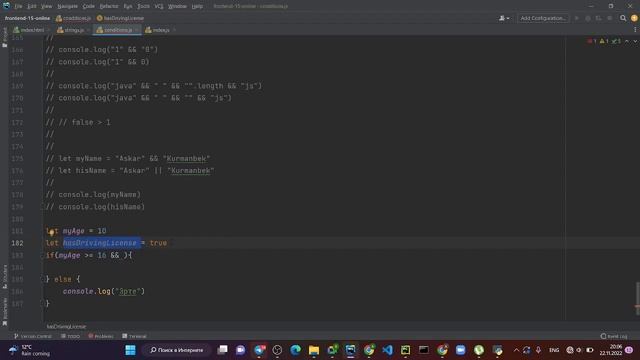Click the ENG language indicator
Viewport: 640px width, 360px height.
tap(554, 350)
